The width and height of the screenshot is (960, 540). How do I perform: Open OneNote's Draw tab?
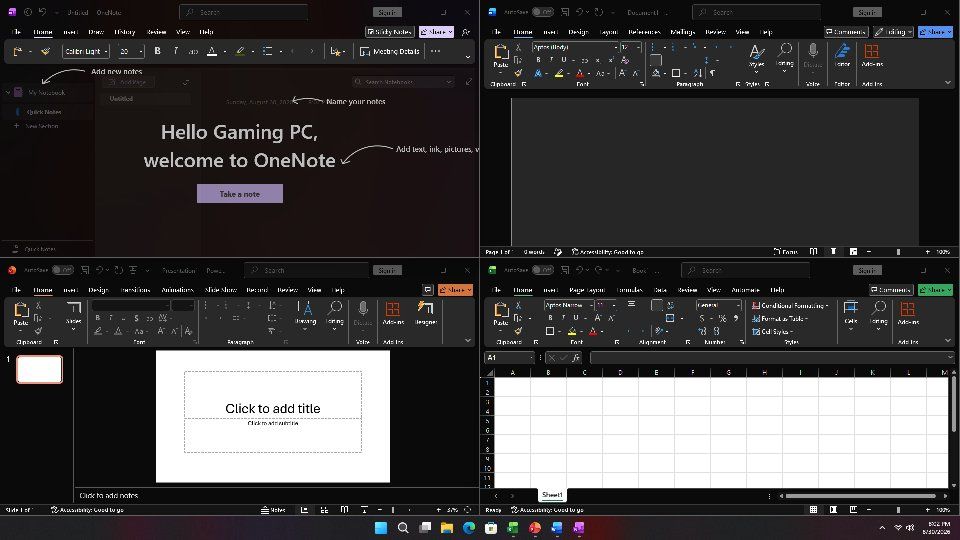[96, 32]
